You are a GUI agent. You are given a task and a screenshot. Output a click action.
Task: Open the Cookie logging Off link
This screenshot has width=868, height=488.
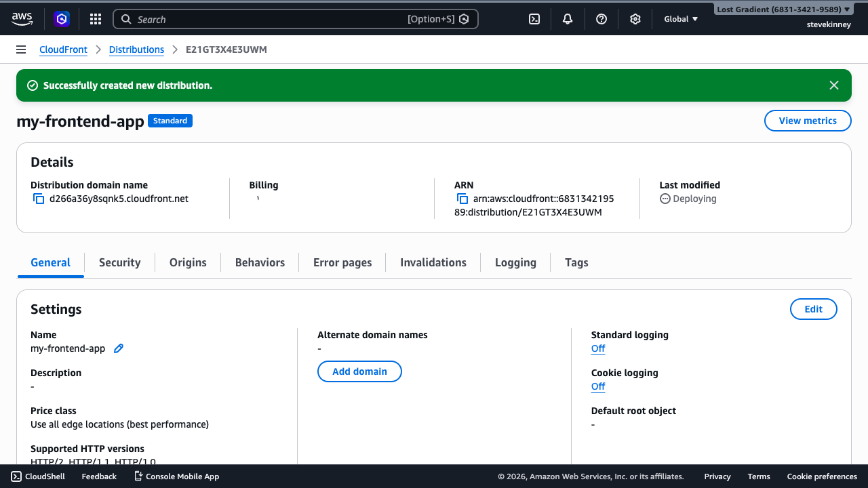pos(598,386)
